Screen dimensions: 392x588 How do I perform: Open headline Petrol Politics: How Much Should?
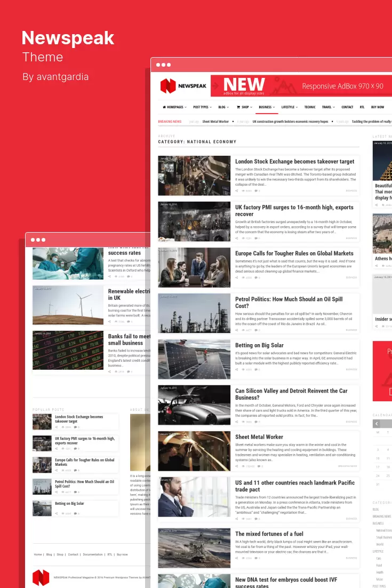coord(289,302)
